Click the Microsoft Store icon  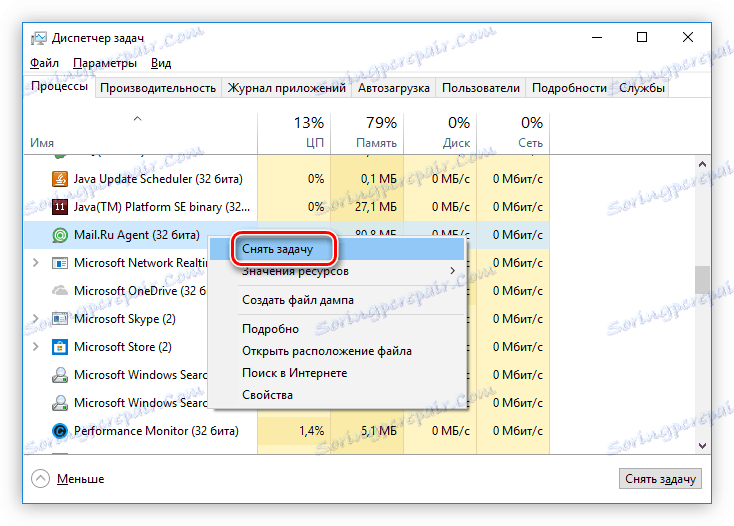(59, 347)
